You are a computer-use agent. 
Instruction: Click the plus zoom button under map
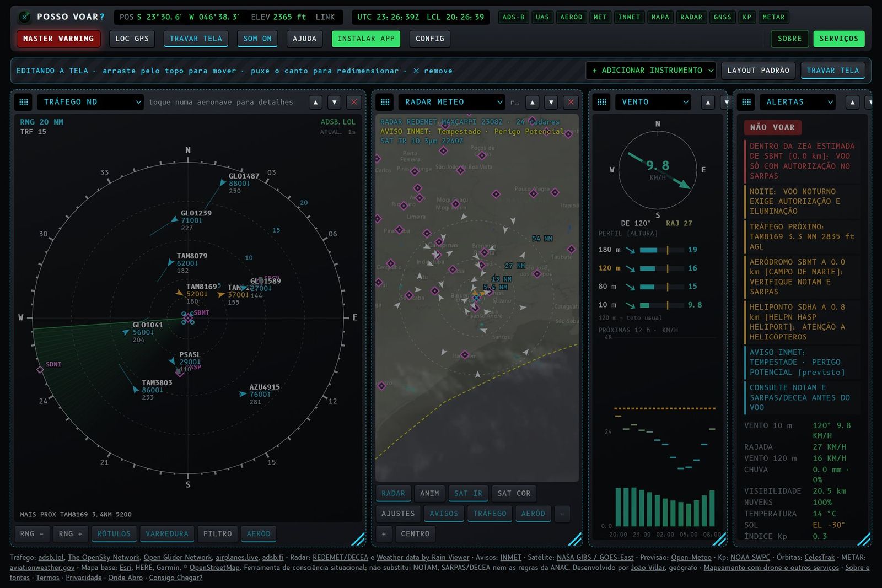pyautogui.click(x=384, y=534)
